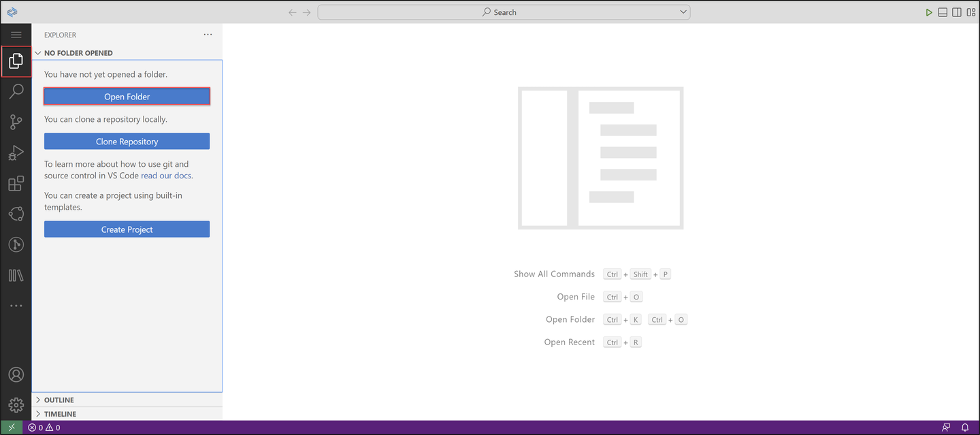
Task: Go back with the left arrow
Action: [x=293, y=12]
